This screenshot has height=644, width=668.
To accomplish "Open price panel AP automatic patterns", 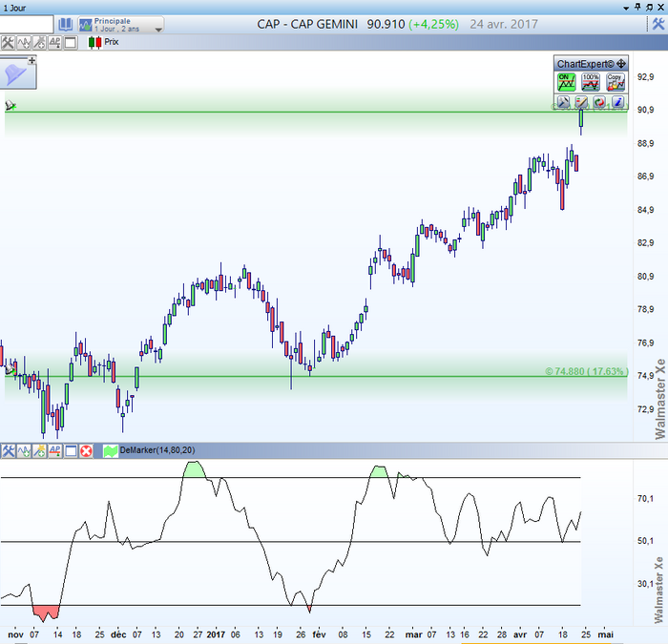I will 55,42.
